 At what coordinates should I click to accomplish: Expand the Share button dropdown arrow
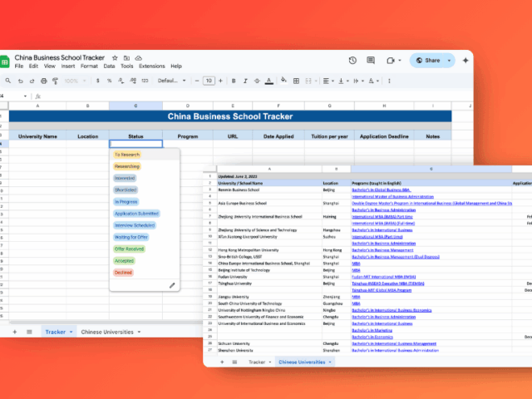(x=449, y=61)
